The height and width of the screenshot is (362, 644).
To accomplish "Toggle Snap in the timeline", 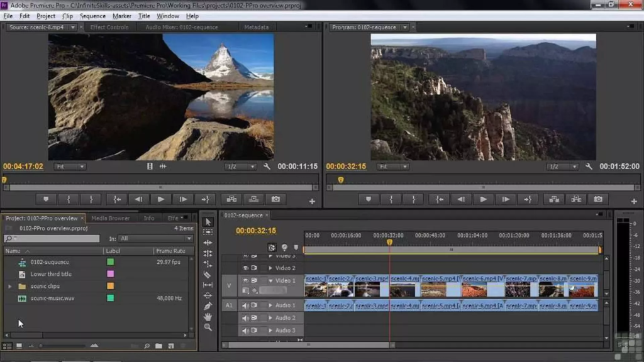I will pos(272,248).
